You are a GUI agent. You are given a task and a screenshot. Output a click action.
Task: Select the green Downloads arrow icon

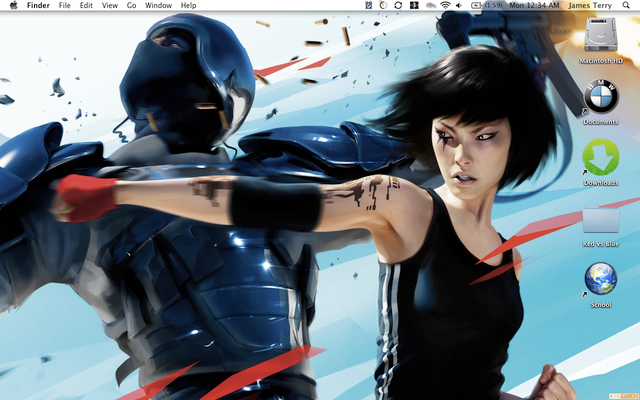tap(601, 157)
